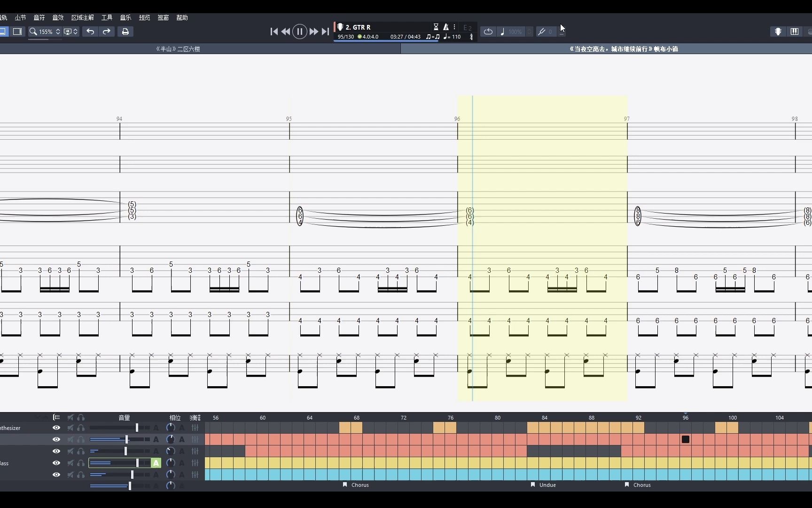The image size is (812, 508).
Task: Rewind to the previous bar
Action: [286, 32]
